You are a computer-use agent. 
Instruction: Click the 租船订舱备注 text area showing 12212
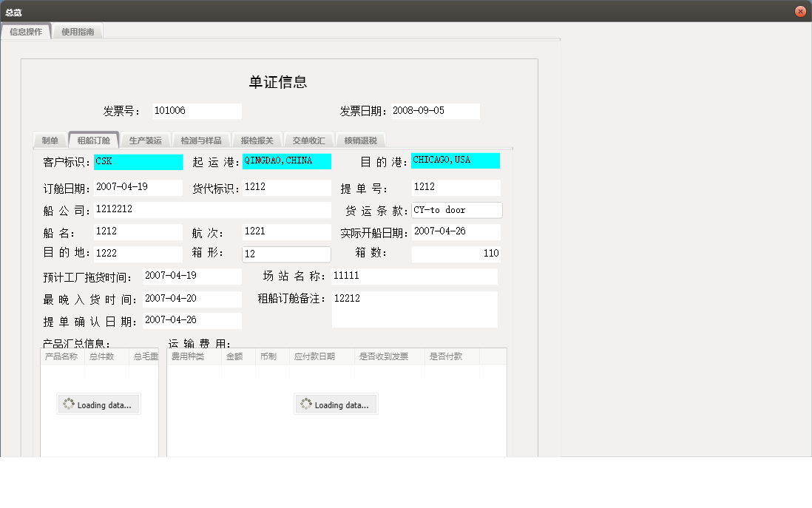pos(414,309)
